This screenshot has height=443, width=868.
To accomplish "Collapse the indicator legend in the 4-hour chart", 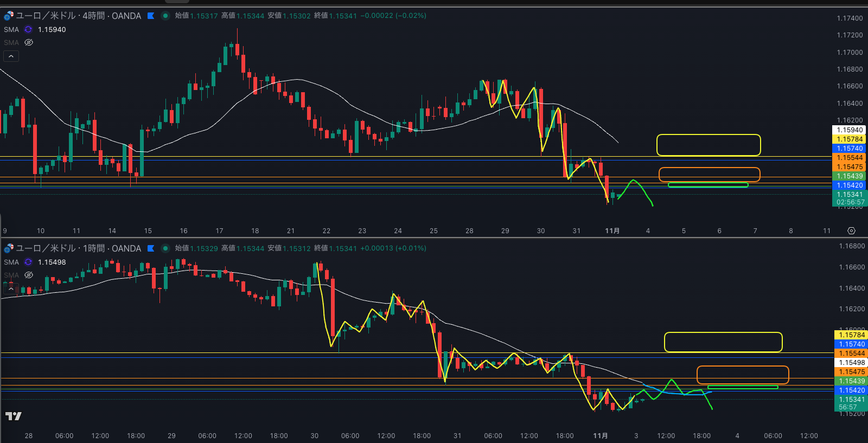I will pos(11,56).
